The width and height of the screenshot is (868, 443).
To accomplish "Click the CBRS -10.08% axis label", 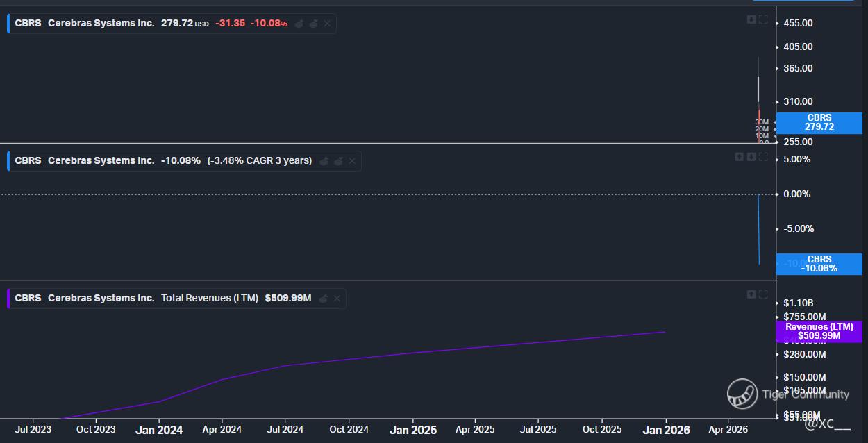I will coord(819,264).
